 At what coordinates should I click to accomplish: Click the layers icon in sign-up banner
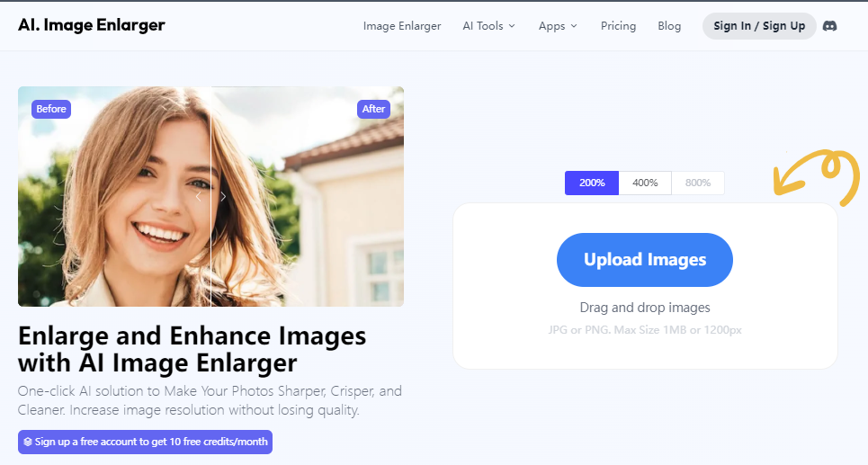[28, 442]
